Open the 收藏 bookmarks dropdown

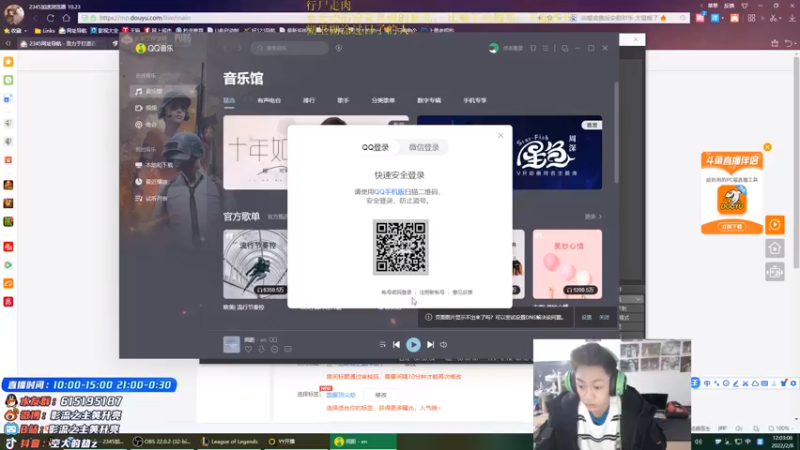[15, 31]
